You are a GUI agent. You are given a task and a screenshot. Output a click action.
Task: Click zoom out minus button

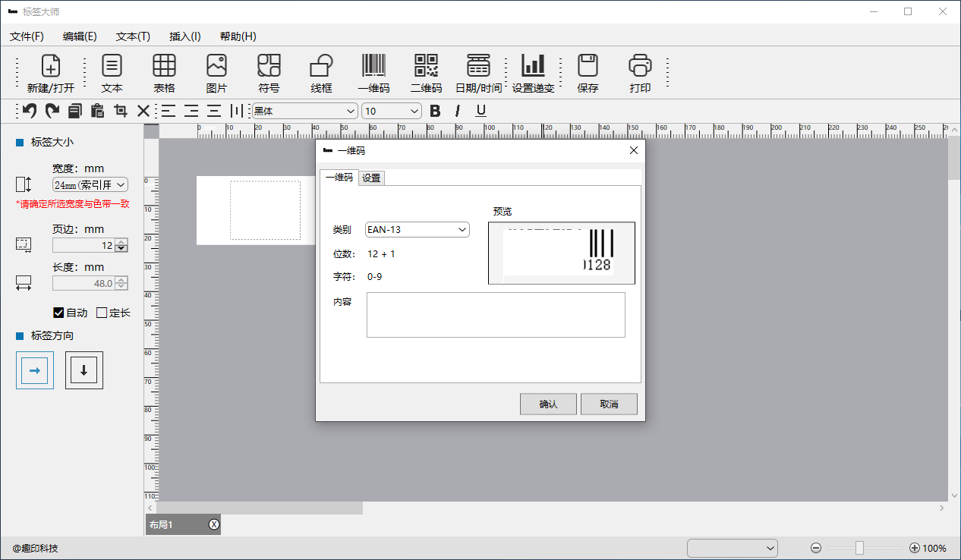click(x=816, y=548)
